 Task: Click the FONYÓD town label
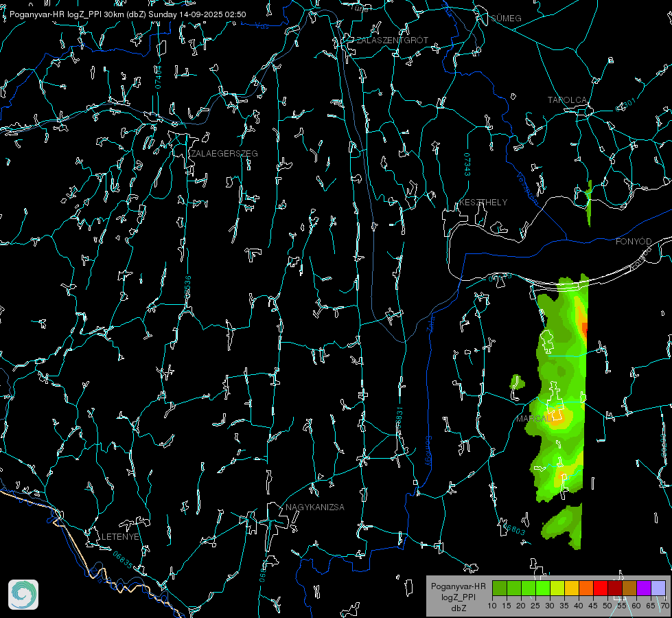pyautogui.click(x=634, y=242)
